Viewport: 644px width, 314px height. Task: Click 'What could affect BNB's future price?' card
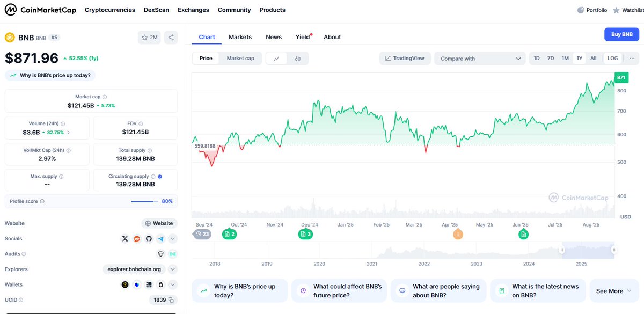point(339,291)
